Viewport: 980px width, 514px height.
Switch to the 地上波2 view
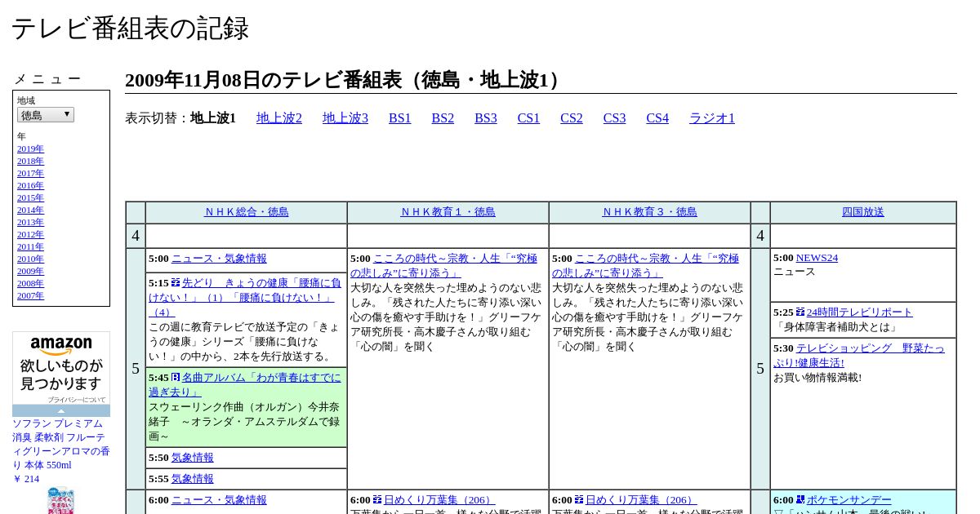coord(279,118)
